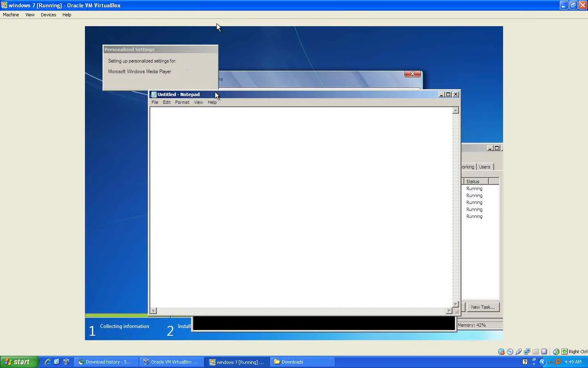Screen dimensions: 588x368
Task: Switch to the Networking tab in Task Manager
Action: (x=468, y=167)
